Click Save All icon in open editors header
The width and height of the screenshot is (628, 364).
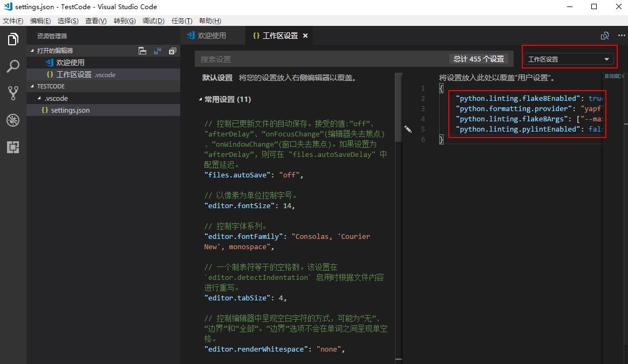pos(158,51)
